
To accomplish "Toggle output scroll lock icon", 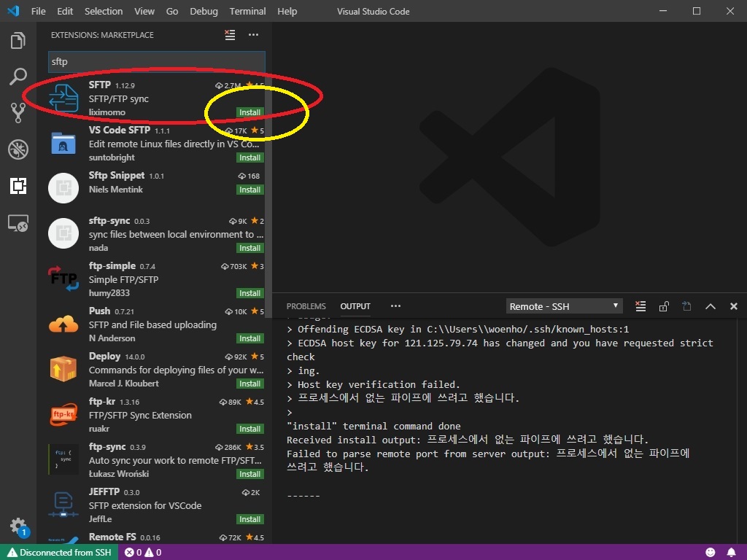I will pos(664,306).
